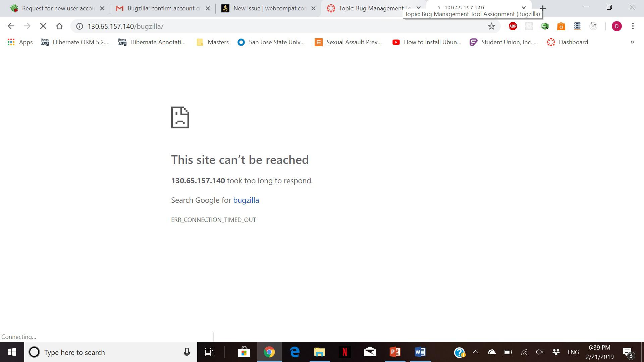Click the Grammarly icon in browser toolbar

coord(529,26)
